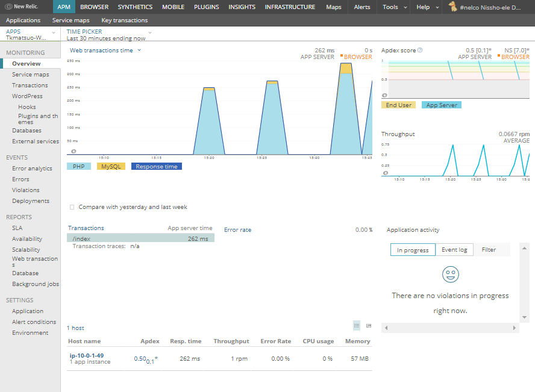Open Hooks under WordPress
The image size is (535, 392).
(27, 107)
